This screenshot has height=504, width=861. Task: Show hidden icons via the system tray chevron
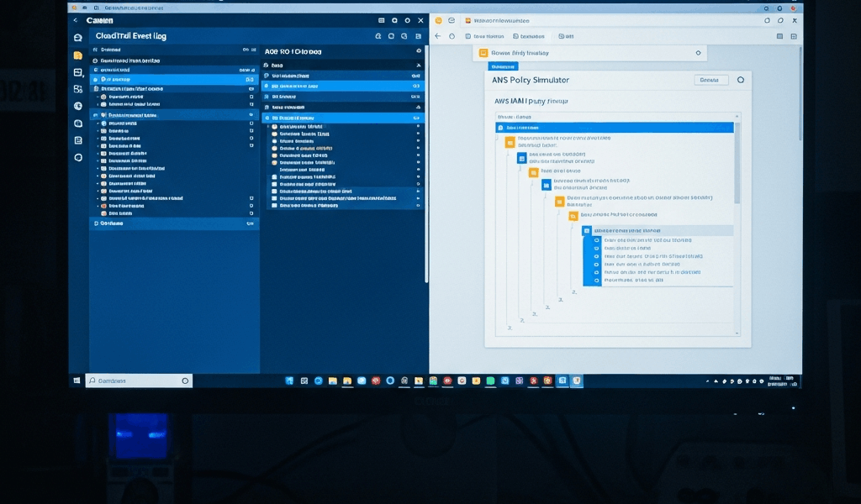[707, 381]
